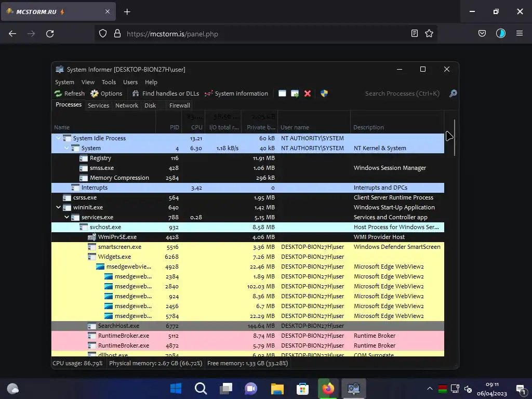Select the Processes tab
532x399 pixels.
(x=69, y=104)
